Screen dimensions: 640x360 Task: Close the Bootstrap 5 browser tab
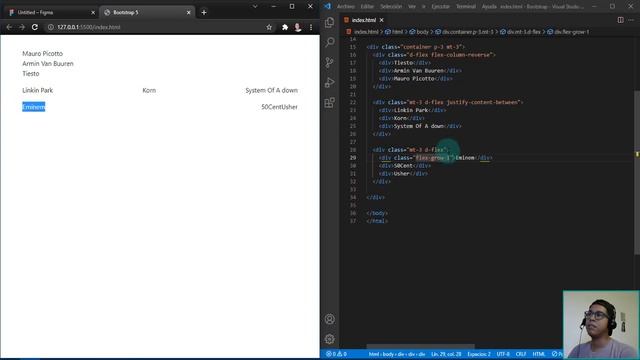[189, 13]
